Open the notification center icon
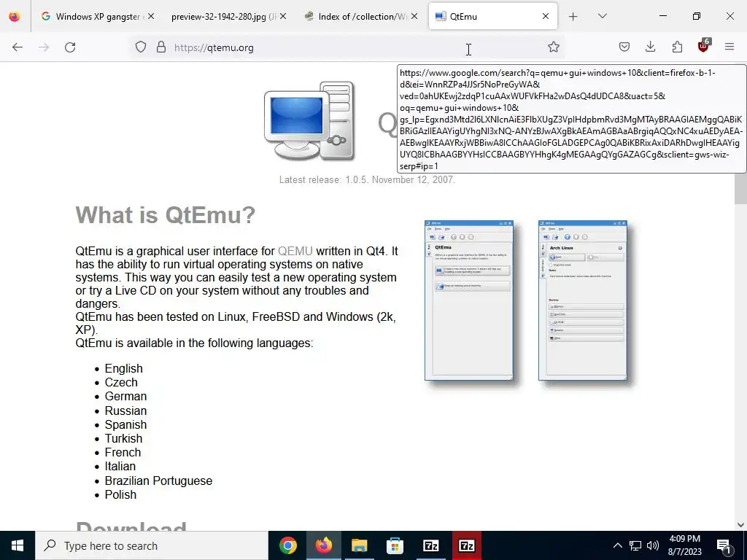 (724, 545)
